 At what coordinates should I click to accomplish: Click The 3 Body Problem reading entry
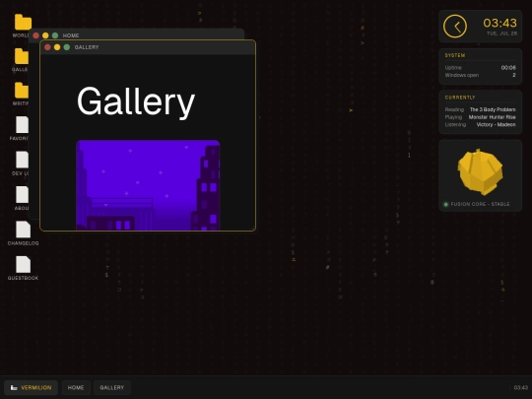click(493, 109)
